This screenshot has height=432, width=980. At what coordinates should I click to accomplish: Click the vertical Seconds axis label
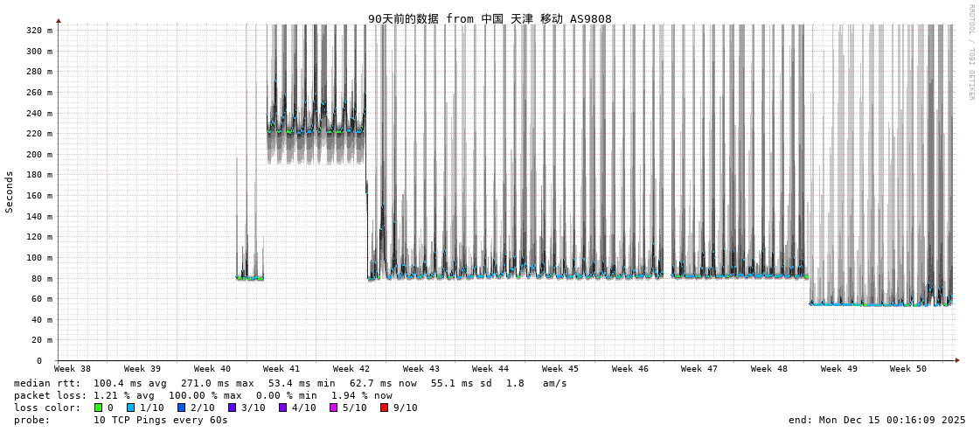(x=10, y=192)
